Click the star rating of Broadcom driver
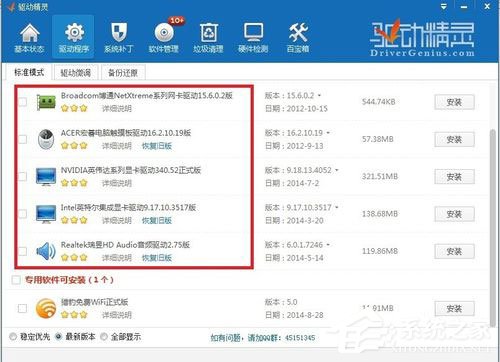The width and height of the screenshot is (500, 362). point(74,108)
